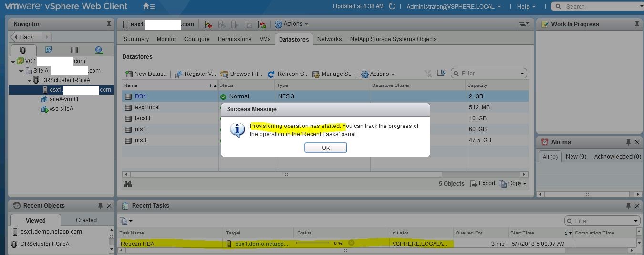Click the top Search field

(597, 6)
